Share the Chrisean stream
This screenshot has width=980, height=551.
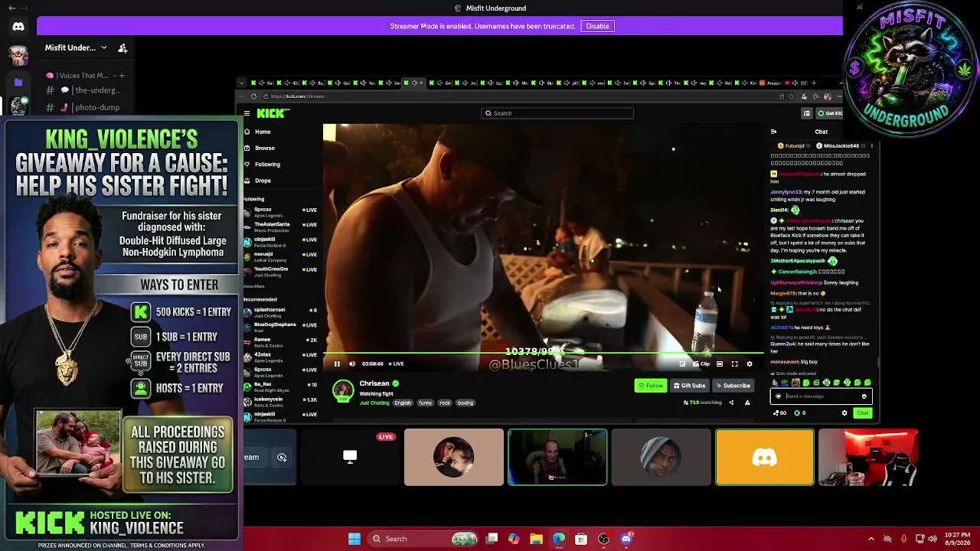point(731,403)
